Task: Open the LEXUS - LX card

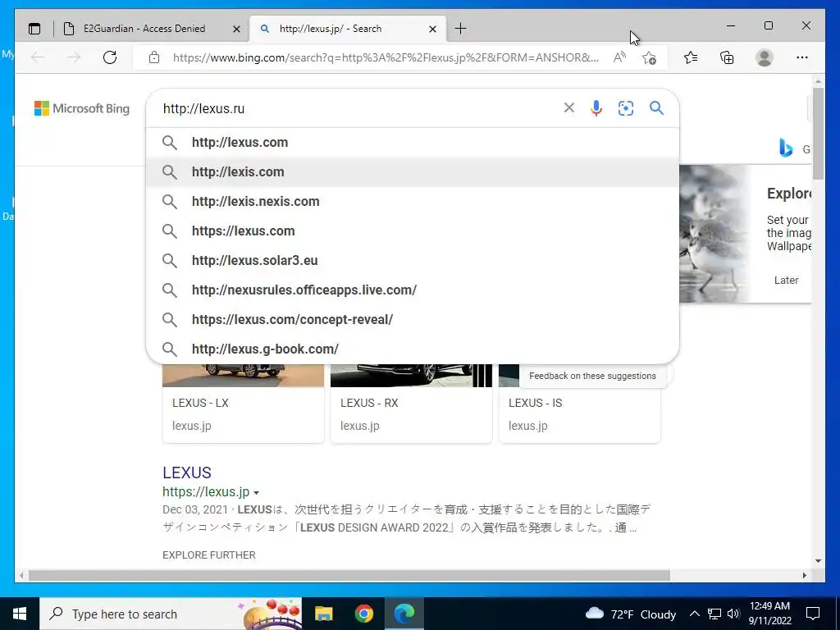Action: [243, 404]
